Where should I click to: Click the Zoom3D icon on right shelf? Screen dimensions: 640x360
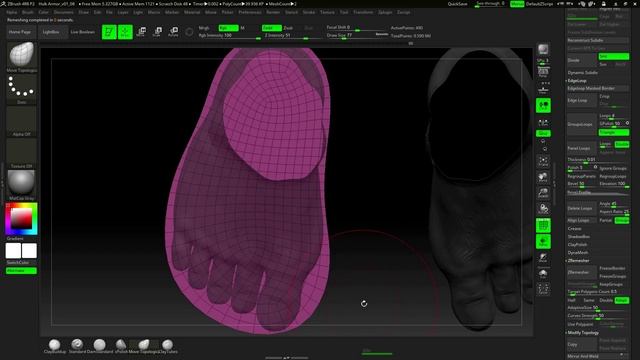[543, 193]
